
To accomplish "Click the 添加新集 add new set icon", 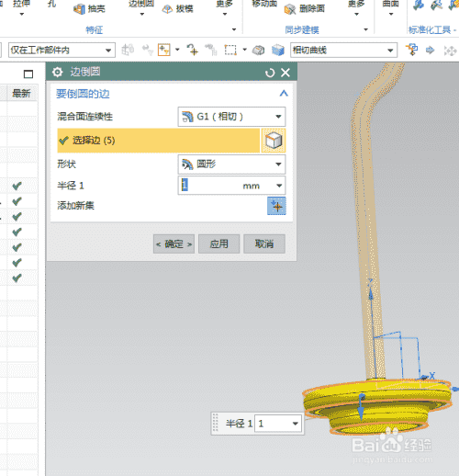I will [276, 206].
